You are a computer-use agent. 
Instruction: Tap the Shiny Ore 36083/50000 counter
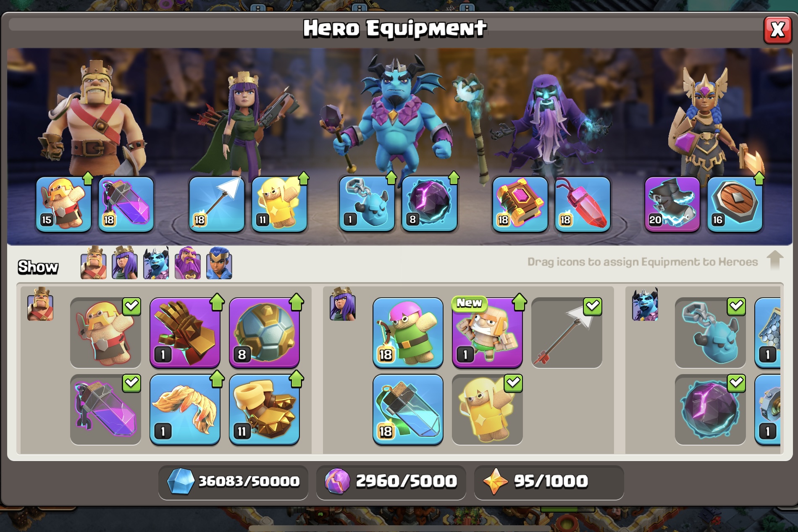click(233, 481)
